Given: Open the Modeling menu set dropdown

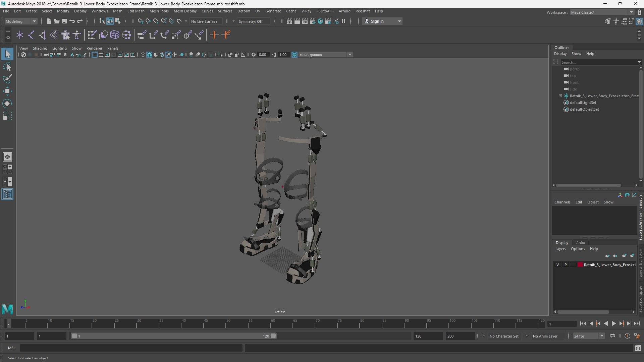Looking at the screenshot, I should pyautogui.click(x=21, y=21).
